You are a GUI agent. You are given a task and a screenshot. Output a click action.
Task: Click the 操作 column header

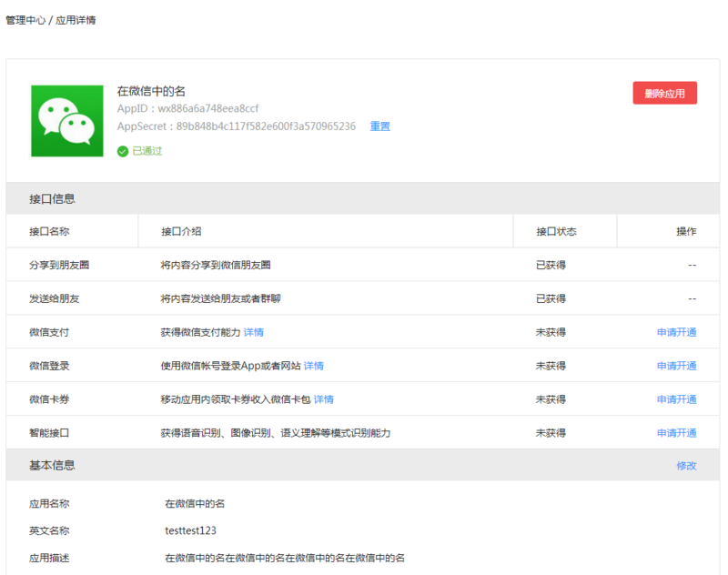[x=686, y=232]
